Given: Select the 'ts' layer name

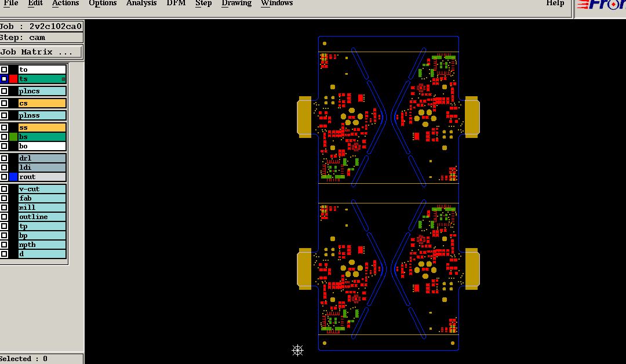Looking at the screenshot, I should [42, 79].
